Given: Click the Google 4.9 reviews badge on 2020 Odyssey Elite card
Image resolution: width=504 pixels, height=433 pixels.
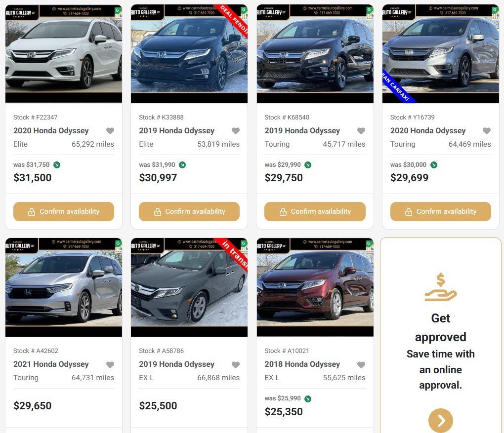Looking at the screenshot, I should coord(118,12).
